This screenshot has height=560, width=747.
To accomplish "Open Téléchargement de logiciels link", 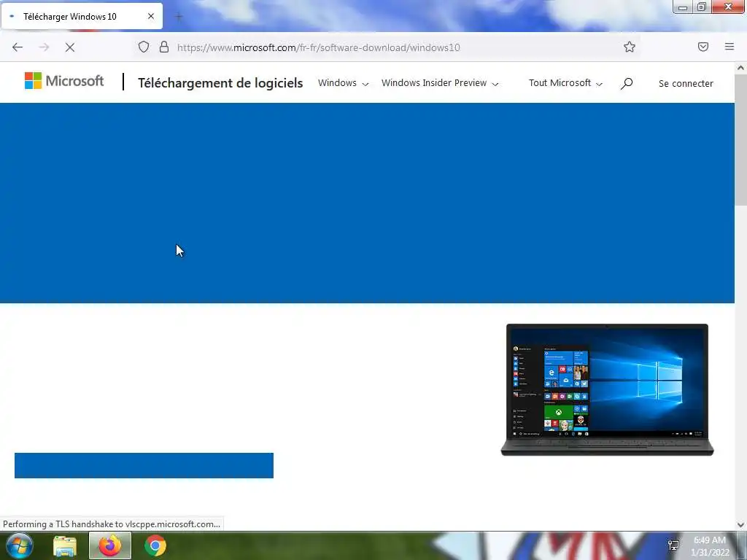I will (x=220, y=83).
